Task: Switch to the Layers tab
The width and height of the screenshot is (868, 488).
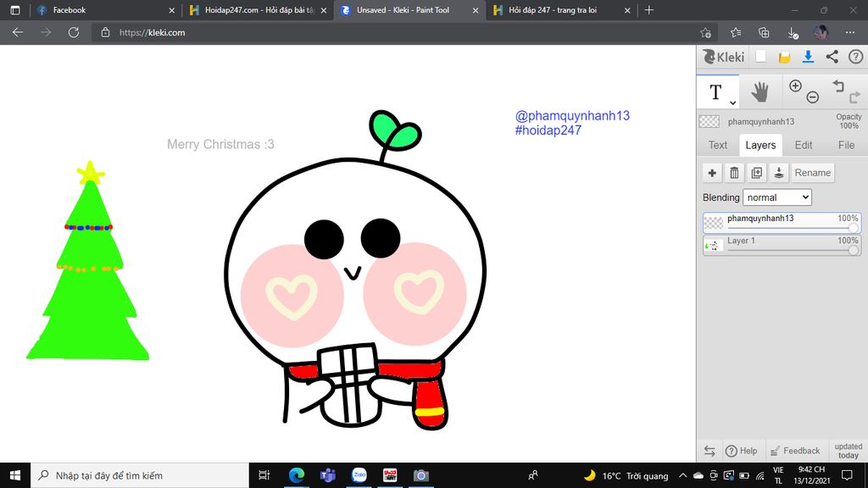Action: [x=760, y=145]
